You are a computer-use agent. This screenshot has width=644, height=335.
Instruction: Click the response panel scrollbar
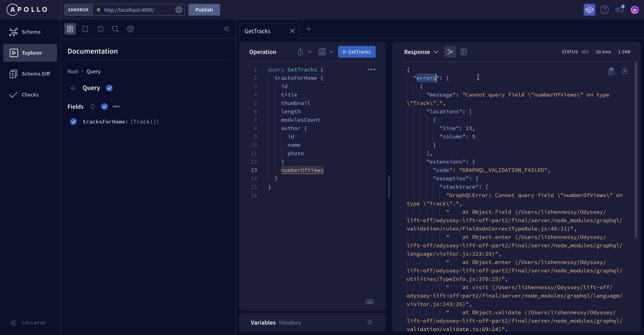(636, 150)
